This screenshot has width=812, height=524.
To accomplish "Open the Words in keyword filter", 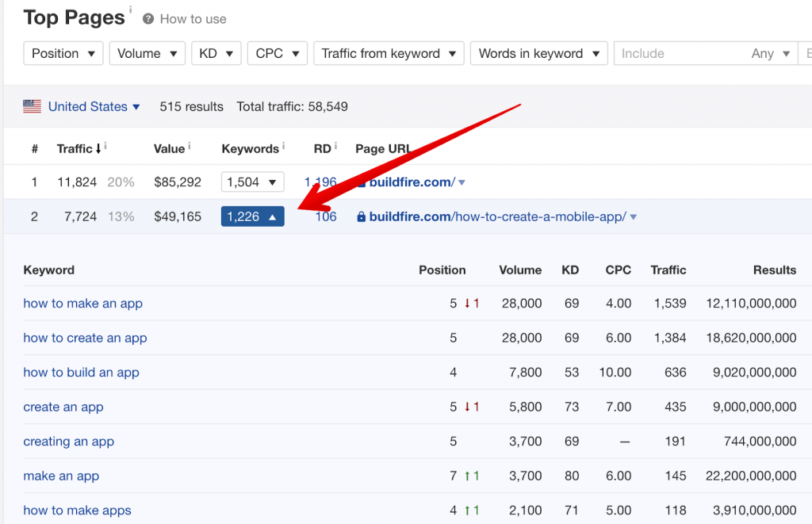I will 538,53.
